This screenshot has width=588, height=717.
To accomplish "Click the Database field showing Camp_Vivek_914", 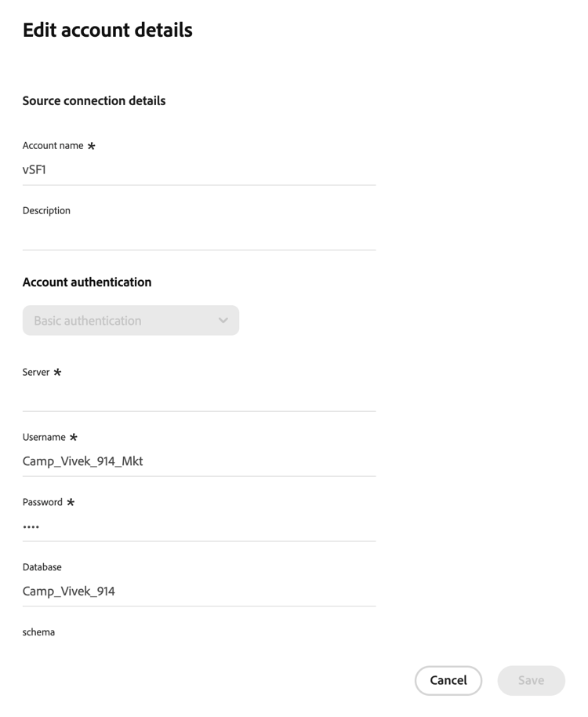I will point(198,591).
